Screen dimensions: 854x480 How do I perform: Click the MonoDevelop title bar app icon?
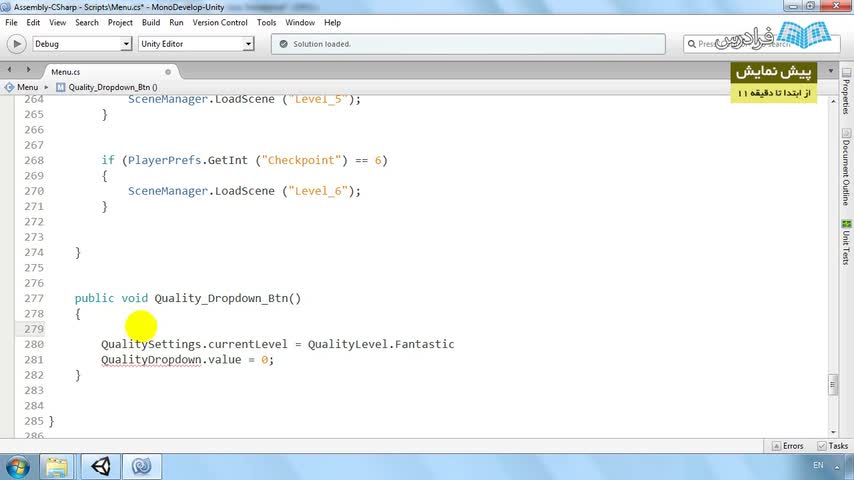[6, 7]
